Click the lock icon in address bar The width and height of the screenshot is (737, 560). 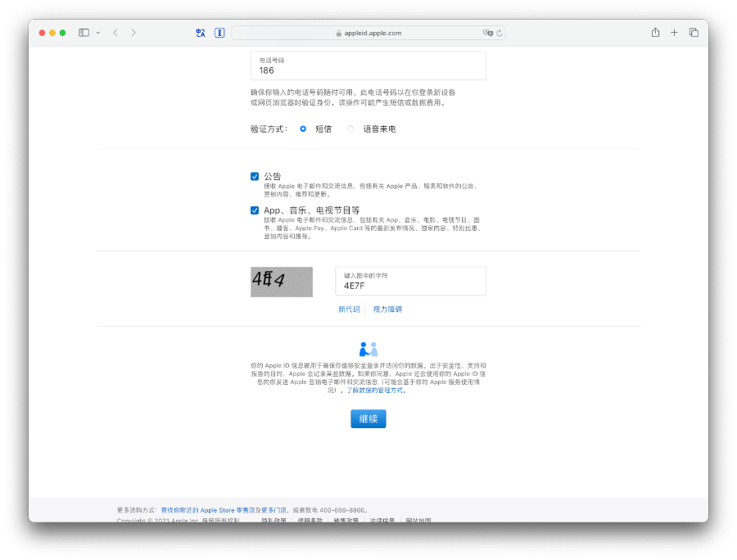pos(338,34)
